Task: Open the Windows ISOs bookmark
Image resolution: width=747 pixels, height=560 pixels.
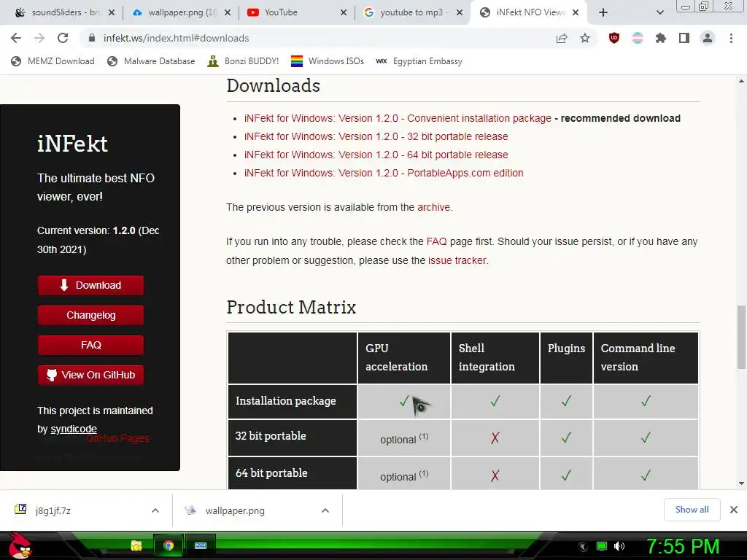Action: pyautogui.click(x=328, y=61)
